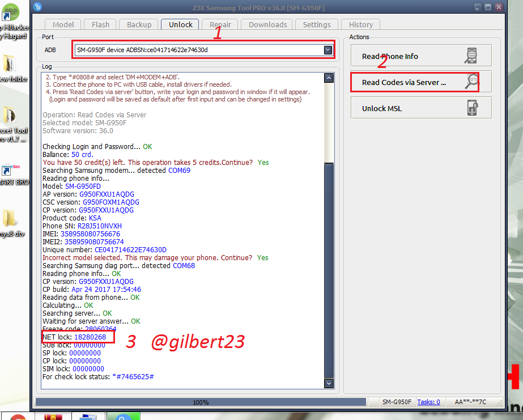Click SM-G950F in the status bar
Image resolution: width=523 pixels, height=420 pixels.
[397, 402]
